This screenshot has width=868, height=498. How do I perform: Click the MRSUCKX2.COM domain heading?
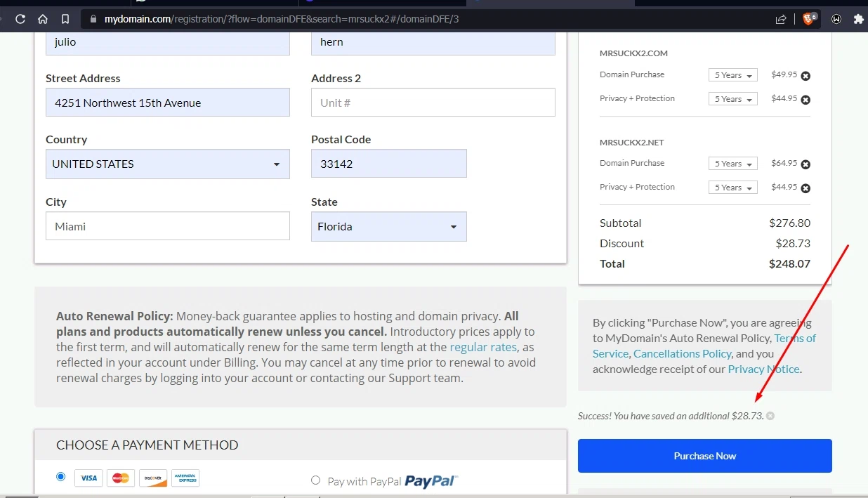coord(633,53)
